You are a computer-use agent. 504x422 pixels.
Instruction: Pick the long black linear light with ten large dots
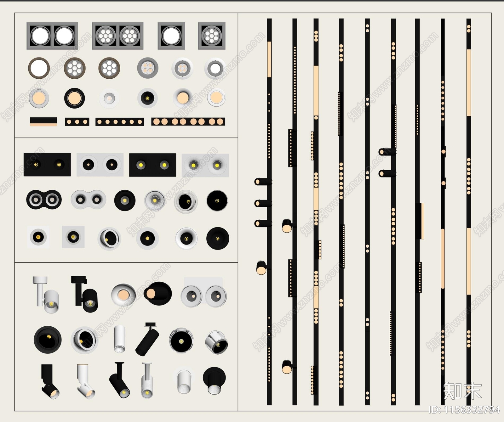click(188, 122)
